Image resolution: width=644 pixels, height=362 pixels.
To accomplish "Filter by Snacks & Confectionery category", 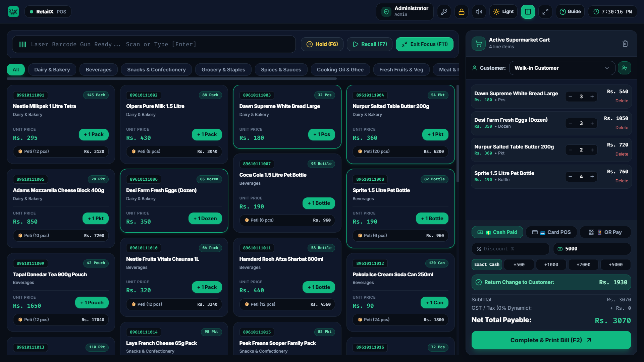I will 156,70.
